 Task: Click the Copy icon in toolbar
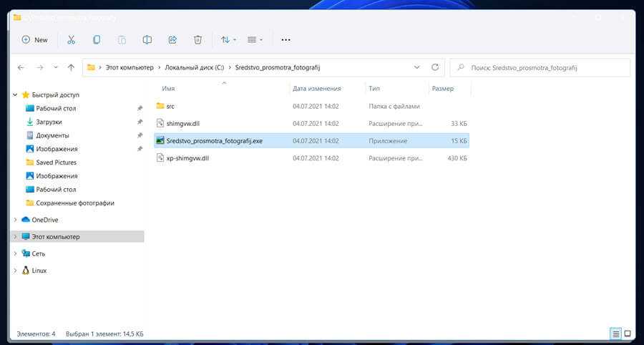click(x=97, y=40)
